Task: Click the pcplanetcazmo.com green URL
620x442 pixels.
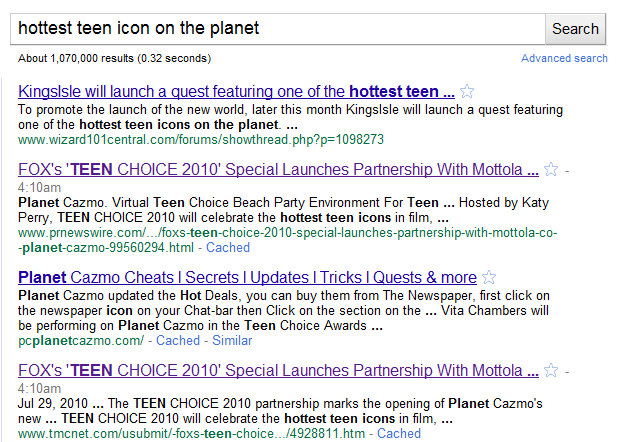Action: click(x=81, y=340)
